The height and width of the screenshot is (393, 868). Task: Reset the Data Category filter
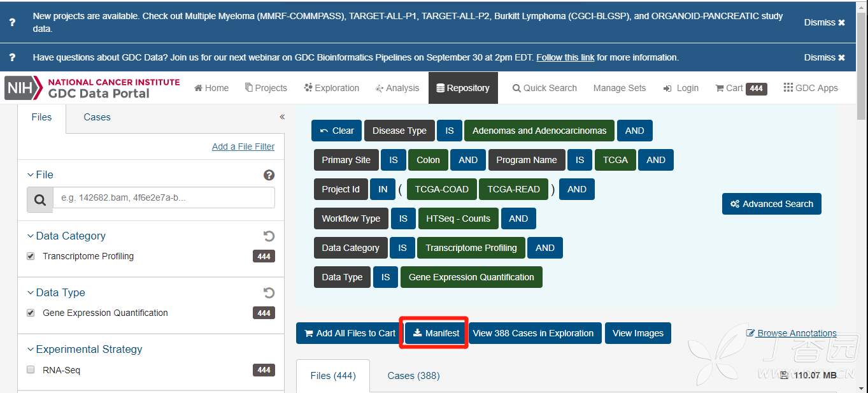coord(269,236)
